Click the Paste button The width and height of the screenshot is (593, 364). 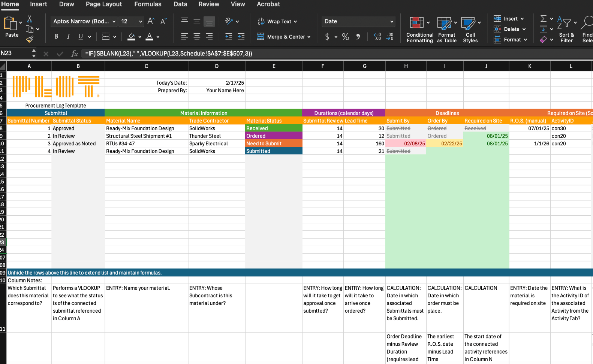tap(11, 27)
